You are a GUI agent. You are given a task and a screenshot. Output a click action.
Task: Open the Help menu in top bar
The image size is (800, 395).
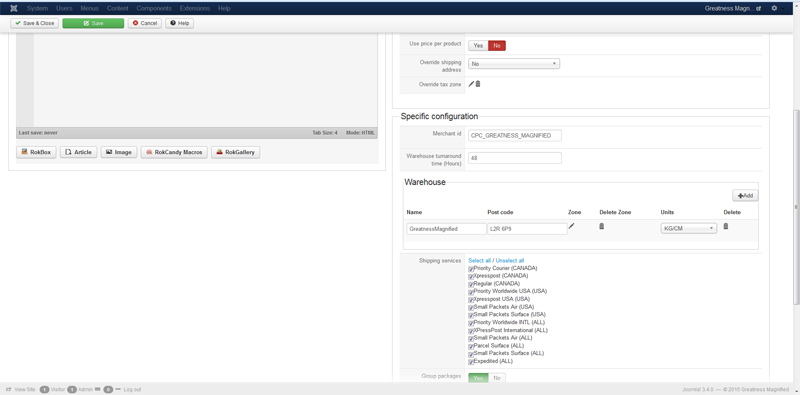pos(224,8)
